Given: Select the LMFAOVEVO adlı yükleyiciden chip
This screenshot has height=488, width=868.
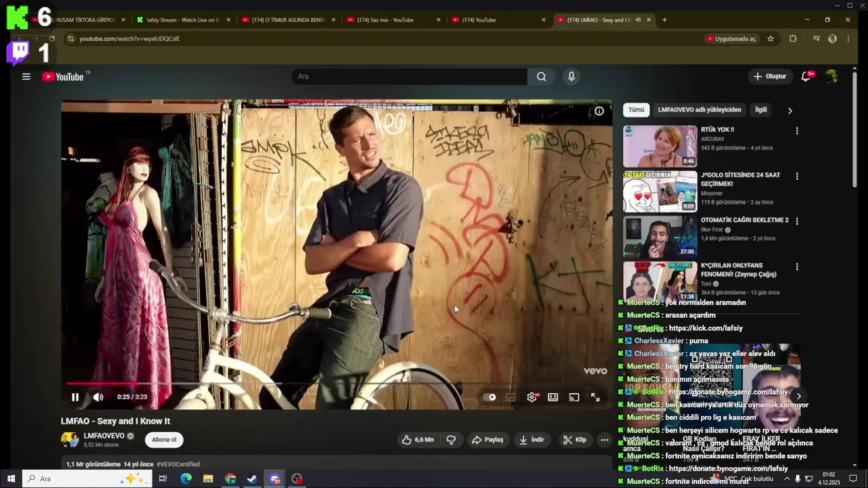Looking at the screenshot, I should tap(699, 110).
